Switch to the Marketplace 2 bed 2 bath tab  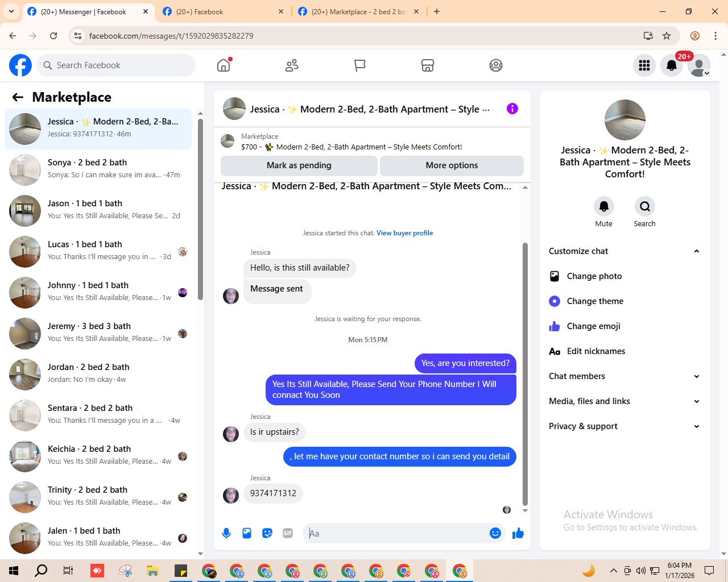(358, 11)
